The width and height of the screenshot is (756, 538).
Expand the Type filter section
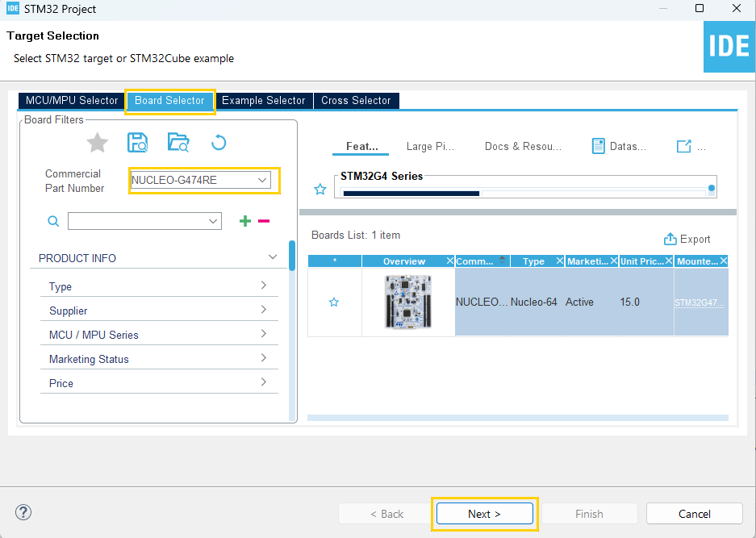pos(159,286)
